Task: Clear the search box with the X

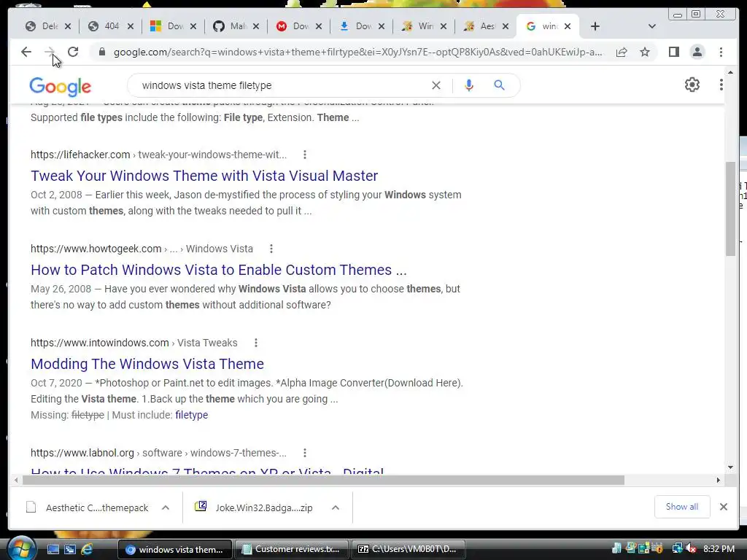Action: coord(436,85)
